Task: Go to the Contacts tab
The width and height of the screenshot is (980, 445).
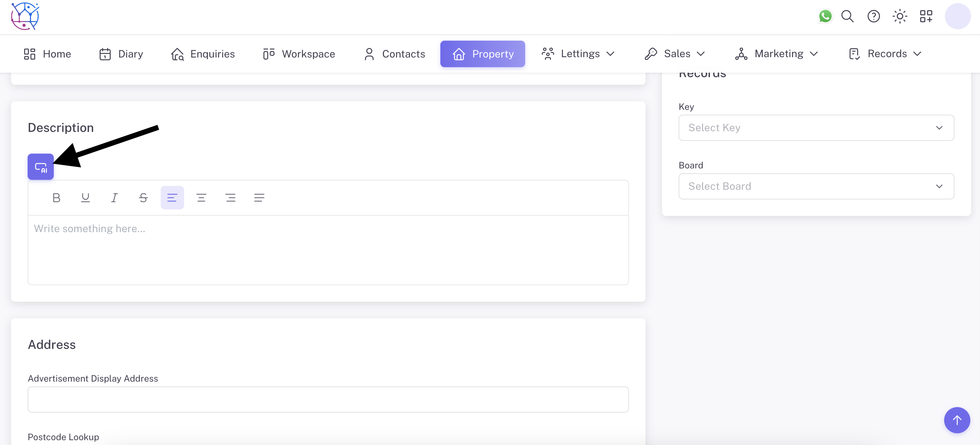Action: [x=394, y=54]
